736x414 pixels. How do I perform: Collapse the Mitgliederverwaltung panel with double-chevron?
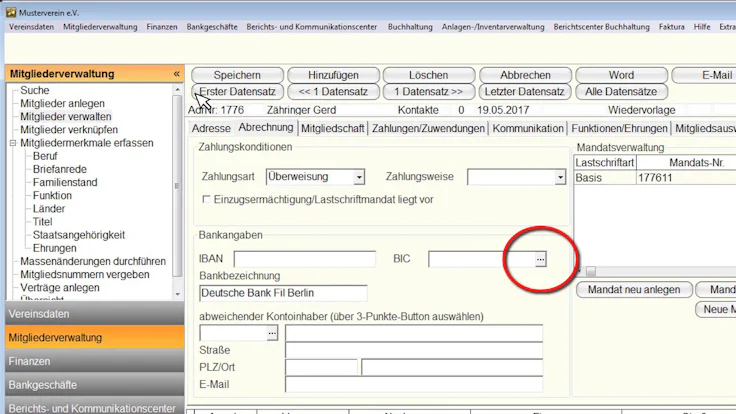click(x=176, y=74)
